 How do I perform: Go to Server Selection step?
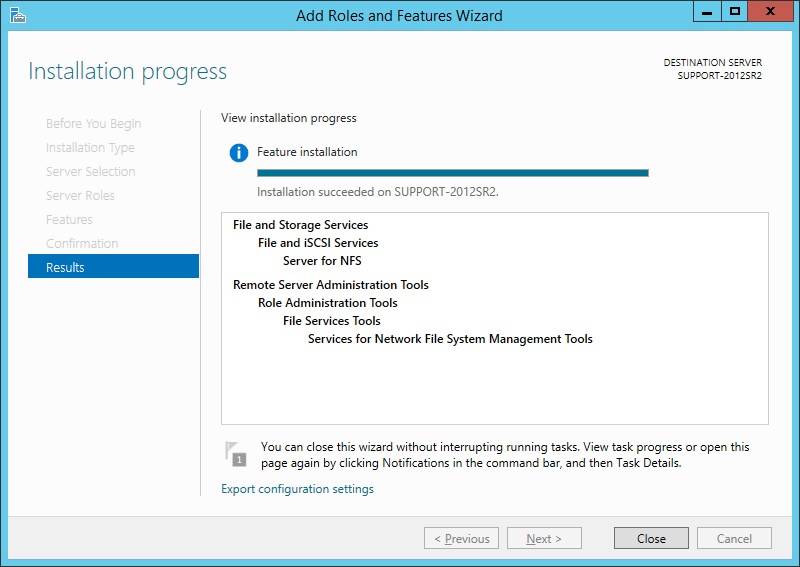click(90, 172)
